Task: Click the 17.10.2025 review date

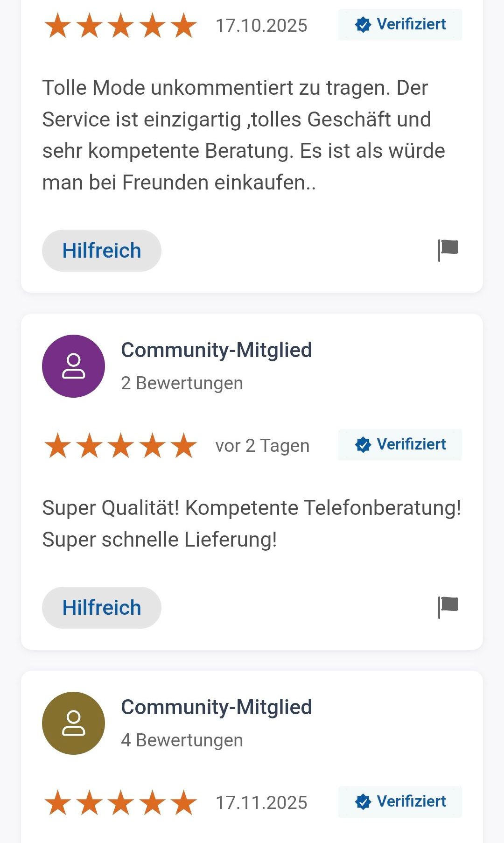Action: [261, 26]
